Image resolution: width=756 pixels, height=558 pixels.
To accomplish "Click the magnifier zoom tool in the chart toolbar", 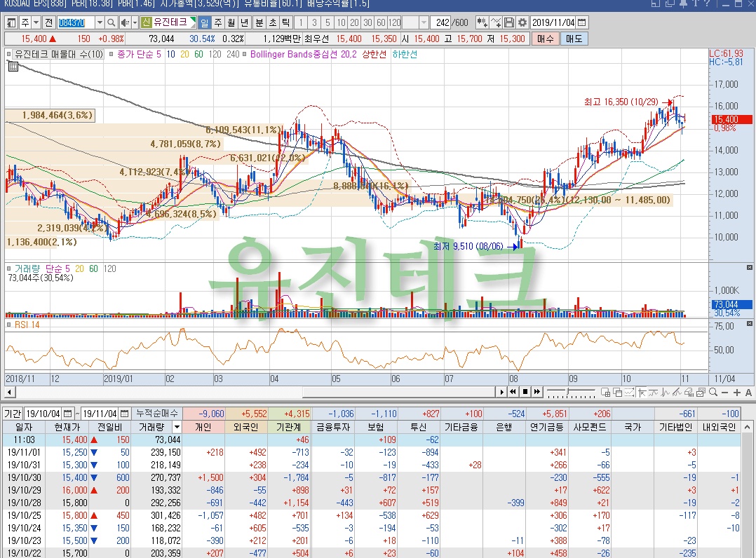I will pos(713,393).
